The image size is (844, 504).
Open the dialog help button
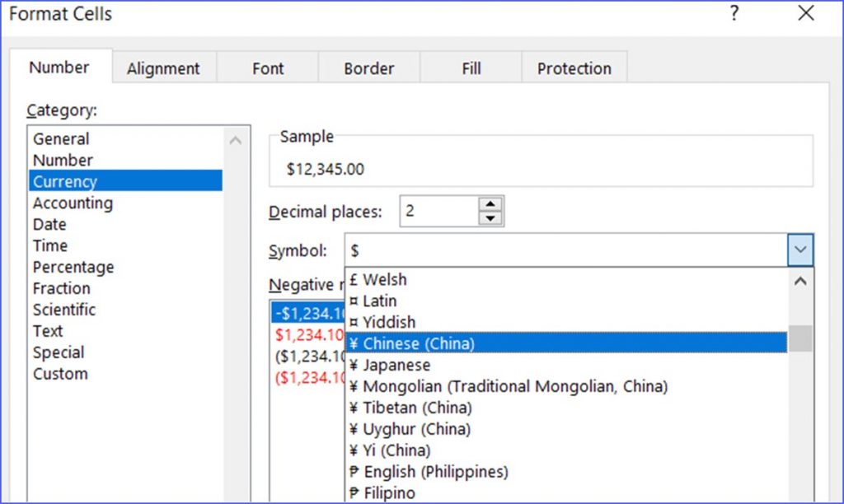(734, 13)
